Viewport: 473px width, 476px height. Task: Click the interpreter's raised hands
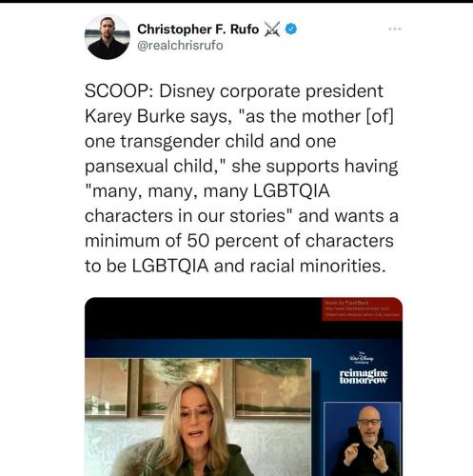click(365, 455)
